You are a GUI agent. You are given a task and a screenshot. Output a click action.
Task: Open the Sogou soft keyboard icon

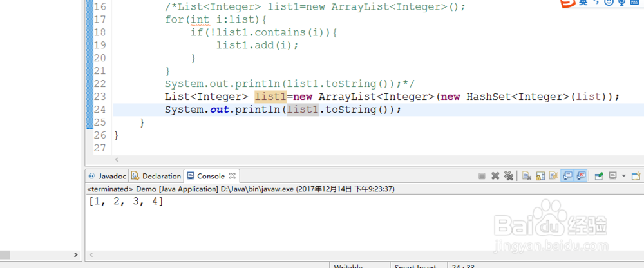pos(634,2)
